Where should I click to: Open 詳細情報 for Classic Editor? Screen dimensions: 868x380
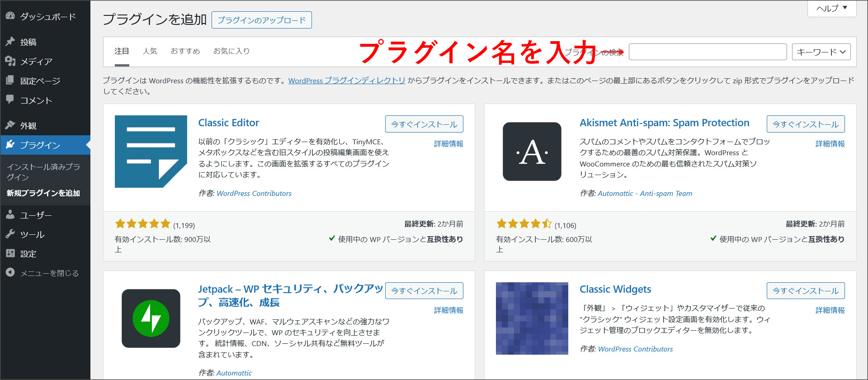(448, 144)
